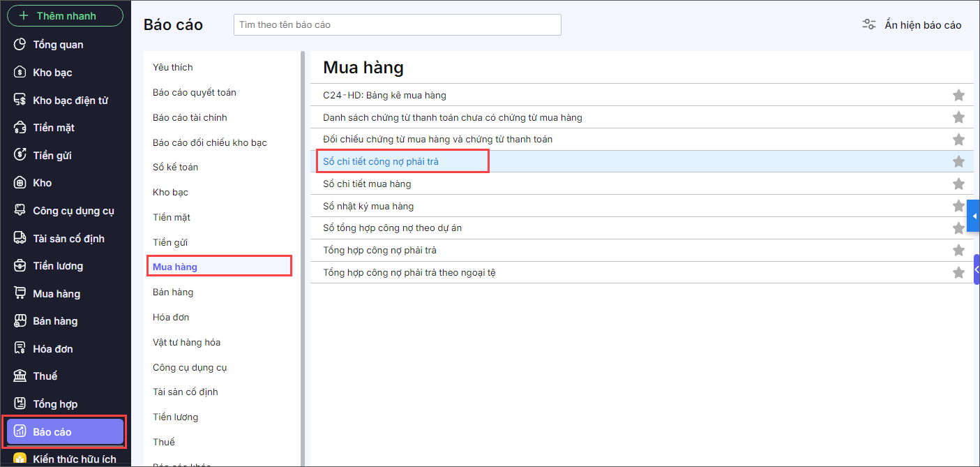Open Sổ chi tiết công nợ phải trả report
This screenshot has height=467, width=980.
[x=381, y=161]
